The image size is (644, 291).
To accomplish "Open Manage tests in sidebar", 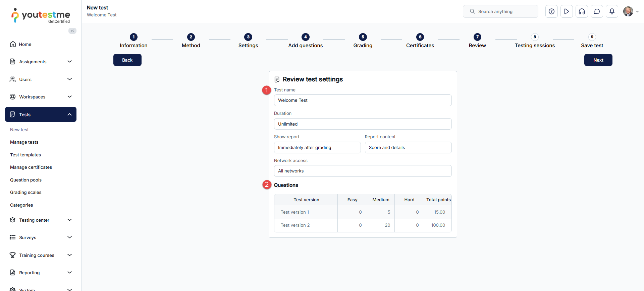I will [24, 142].
